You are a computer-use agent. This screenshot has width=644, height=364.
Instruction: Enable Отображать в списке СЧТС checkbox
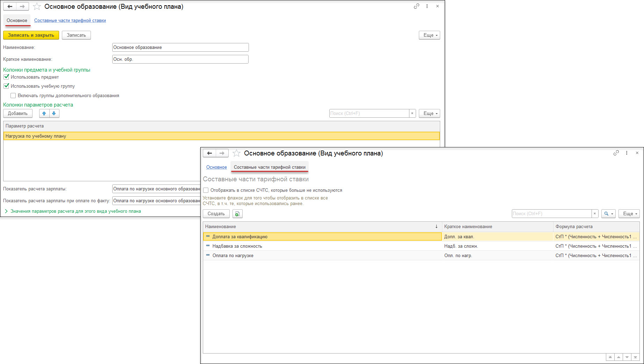(x=206, y=190)
